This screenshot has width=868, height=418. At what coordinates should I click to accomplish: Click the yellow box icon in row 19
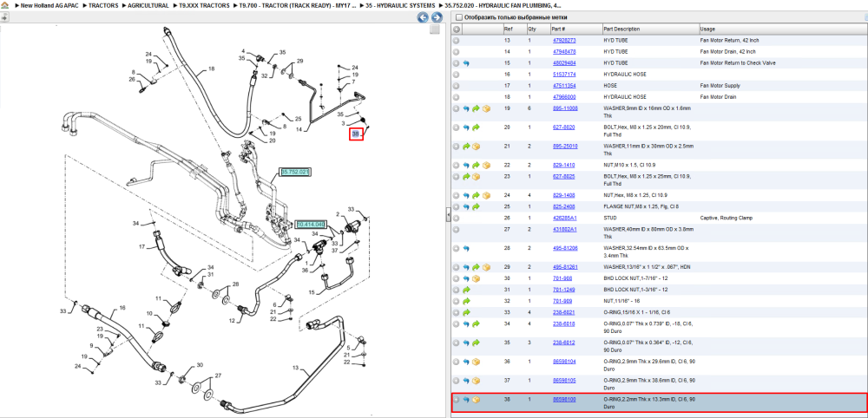(485, 108)
